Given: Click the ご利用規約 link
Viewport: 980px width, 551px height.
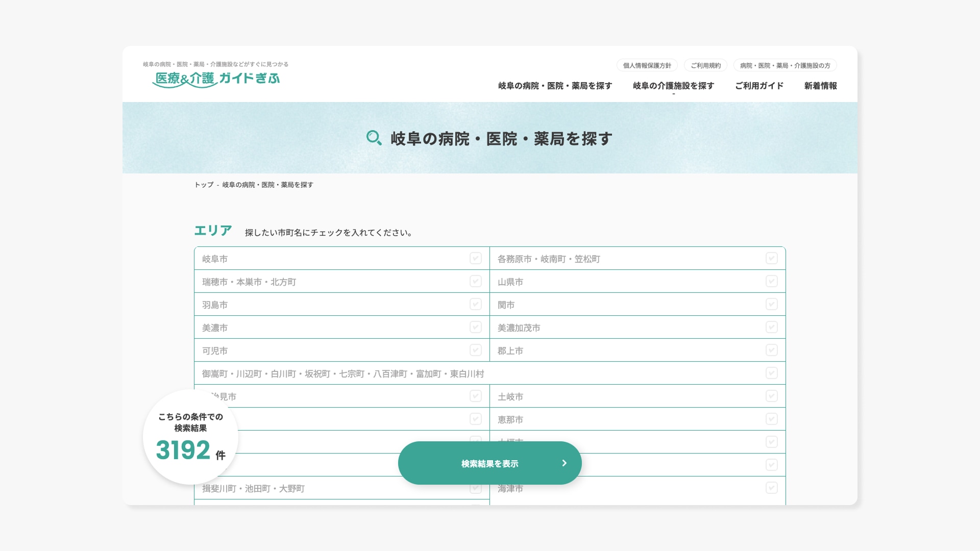Looking at the screenshot, I should (706, 65).
